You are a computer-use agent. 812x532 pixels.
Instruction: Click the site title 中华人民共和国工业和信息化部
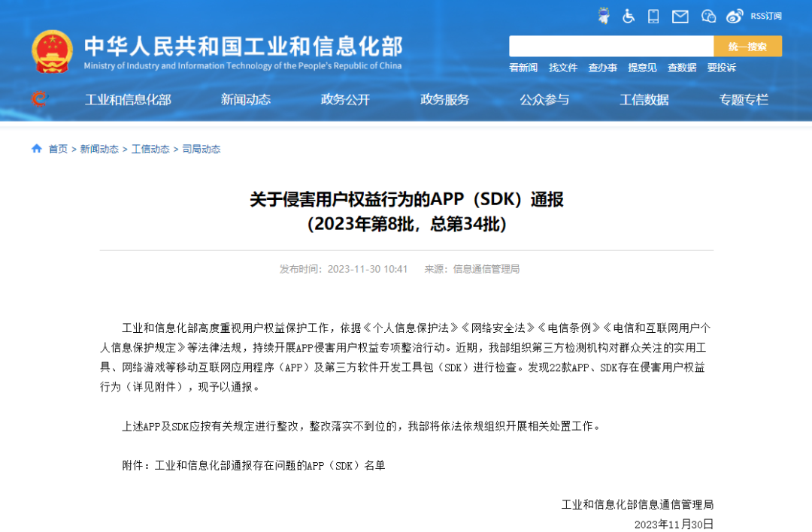click(243, 46)
